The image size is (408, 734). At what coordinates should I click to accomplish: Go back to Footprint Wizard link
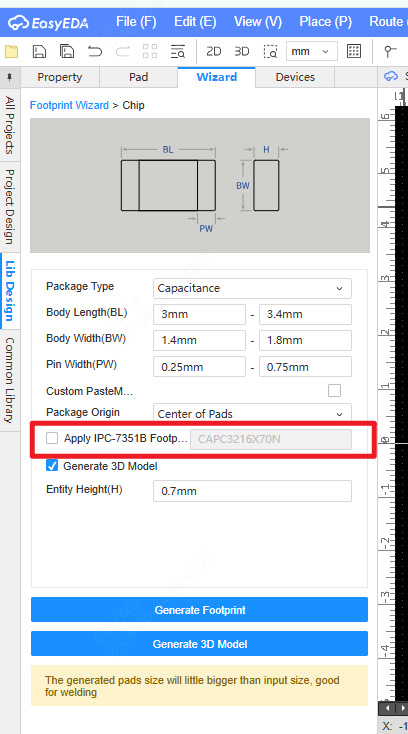pos(69,105)
